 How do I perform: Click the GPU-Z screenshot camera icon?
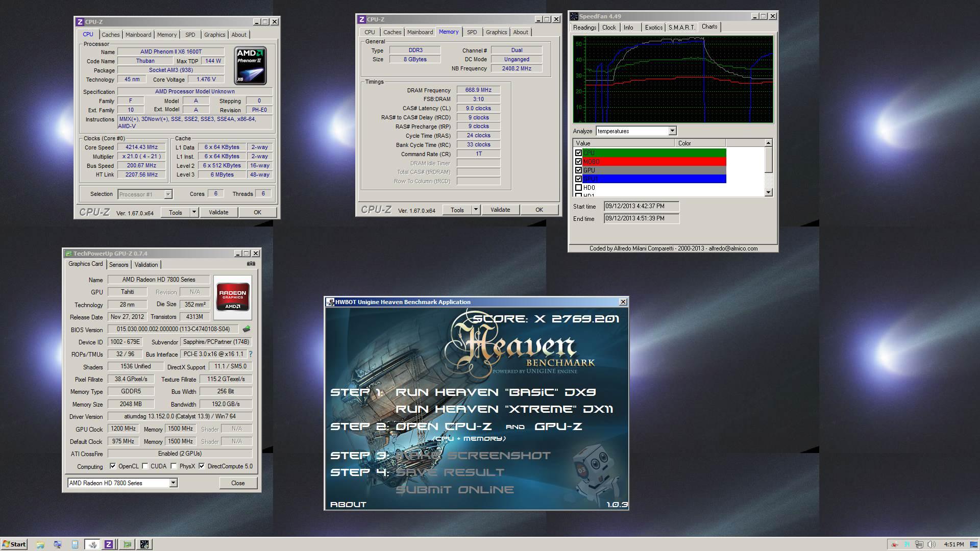pyautogui.click(x=251, y=264)
